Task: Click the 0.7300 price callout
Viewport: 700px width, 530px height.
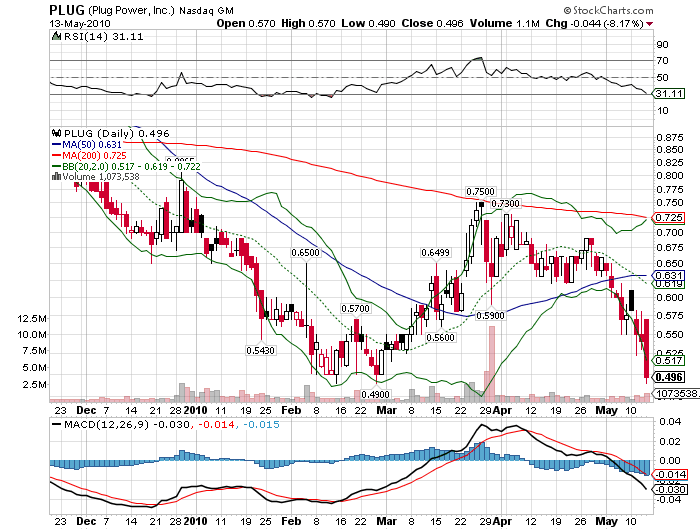Action: click(505, 204)
